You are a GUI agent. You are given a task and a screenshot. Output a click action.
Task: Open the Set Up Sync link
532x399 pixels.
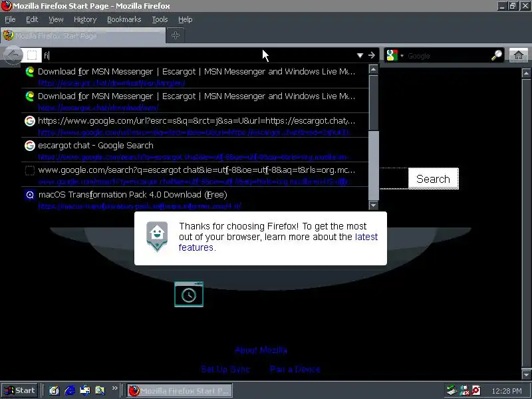[x=225, y=369]
